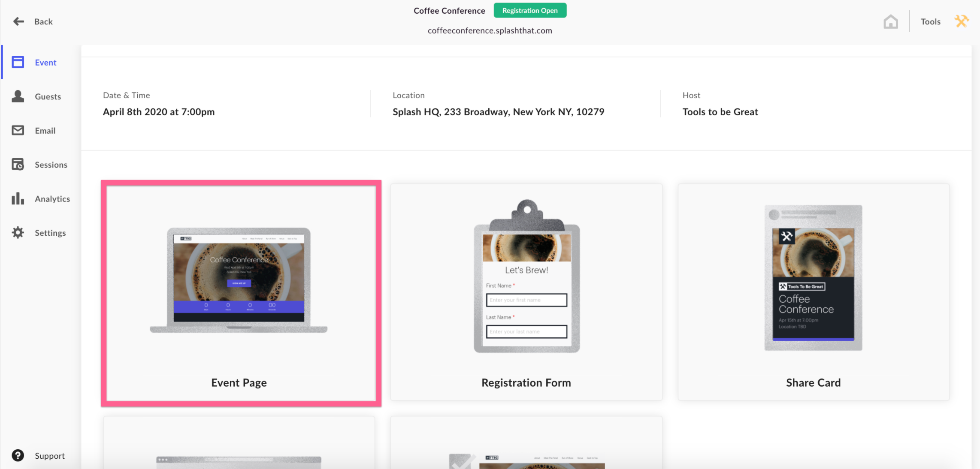Go to the Sessions section

pyautogui.click(x=41, y=165)
